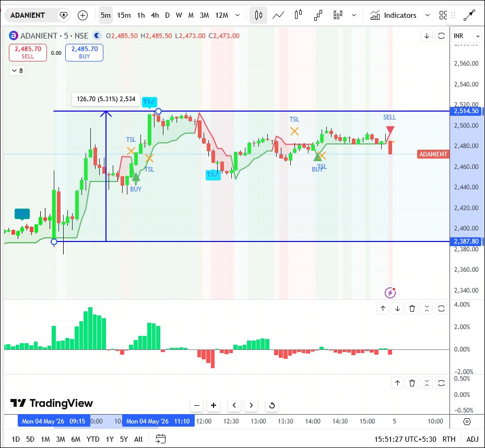485x448 pixels.
Task: Select the upper anchor circle of price range
Action: 158,111
